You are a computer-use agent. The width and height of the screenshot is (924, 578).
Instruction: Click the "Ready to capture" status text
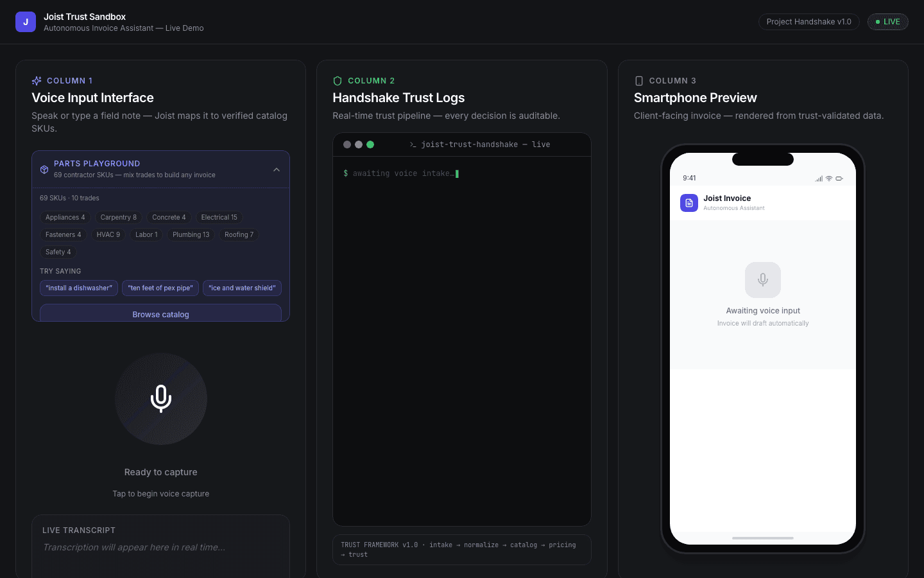[x=161, y=472]
